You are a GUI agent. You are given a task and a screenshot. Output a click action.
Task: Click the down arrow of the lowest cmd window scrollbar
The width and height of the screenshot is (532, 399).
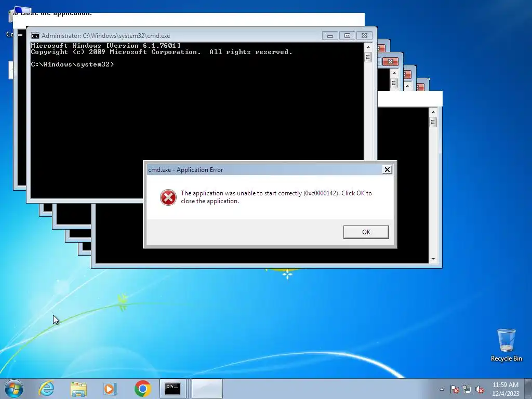click(x=433, y=259)
